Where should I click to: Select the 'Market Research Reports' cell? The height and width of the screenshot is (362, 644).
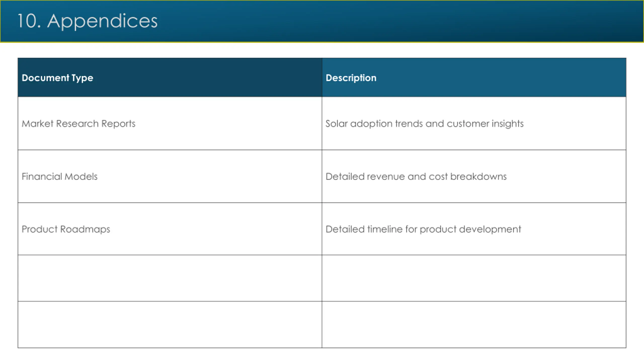(170, 123)
